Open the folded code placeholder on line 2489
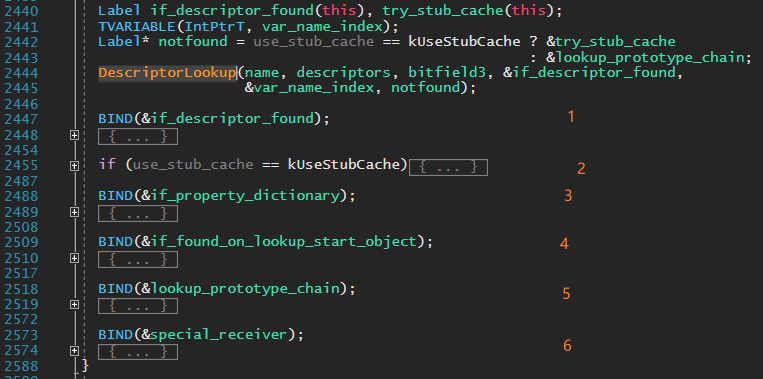 point(138,214)
